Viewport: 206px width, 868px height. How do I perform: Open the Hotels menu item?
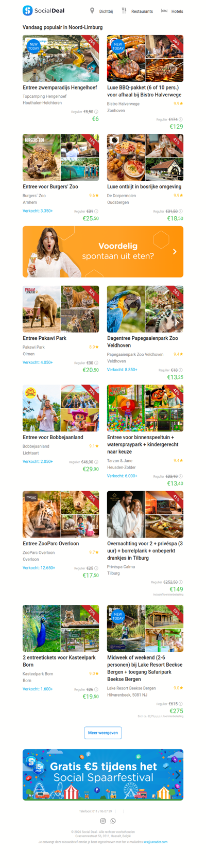177,11
